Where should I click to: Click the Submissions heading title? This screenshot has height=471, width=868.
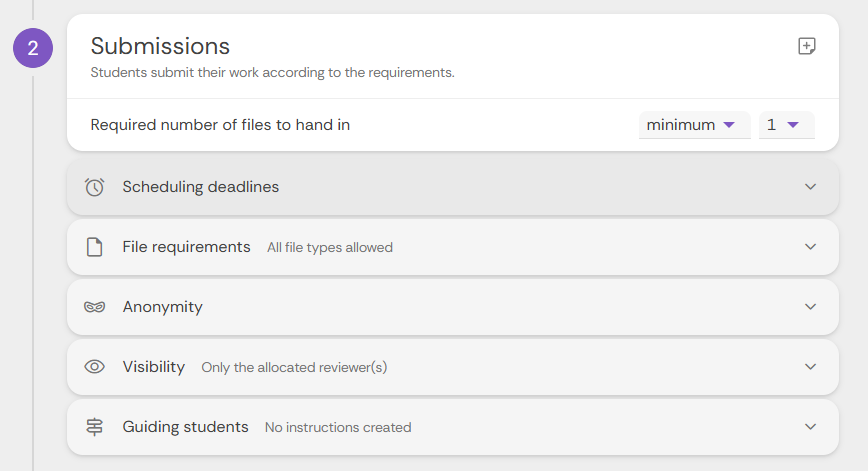(x=160, y=46)
